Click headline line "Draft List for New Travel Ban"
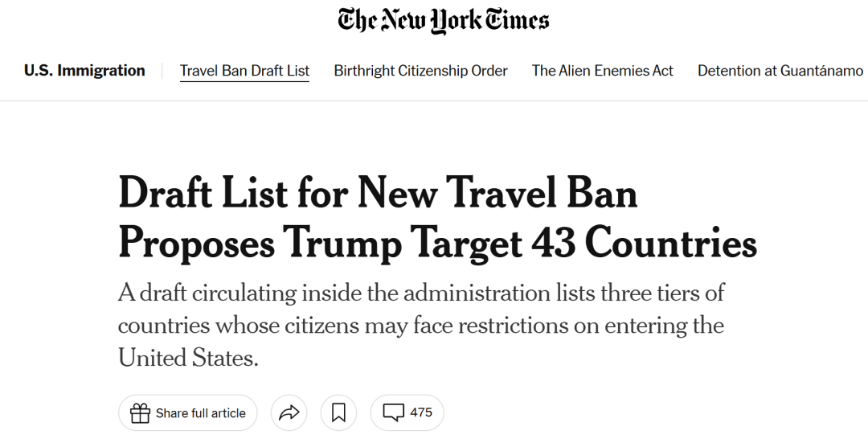This screenshot has width=868, height=447. [x=378, y=193]
